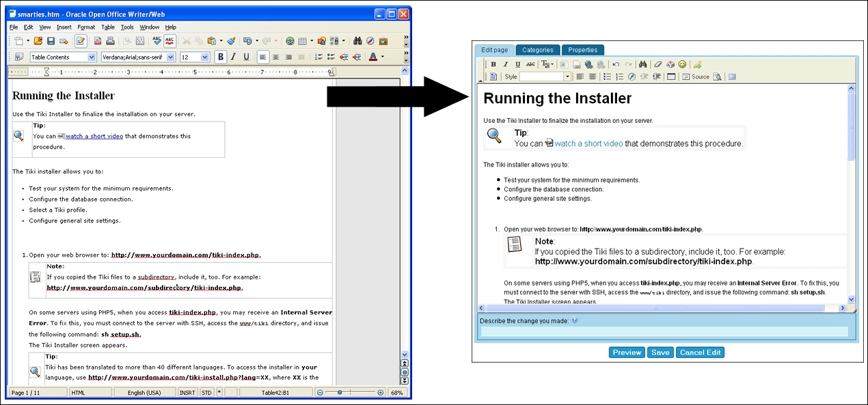Insert bulleted list in wiki editor

point(607,76)
